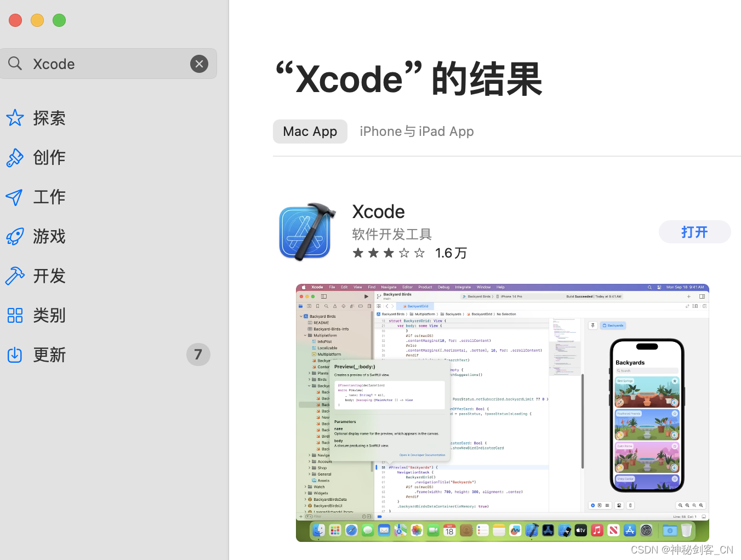Select the 开发 (Develop) hammer section
The image size is (741, 560).
(36, 276)
